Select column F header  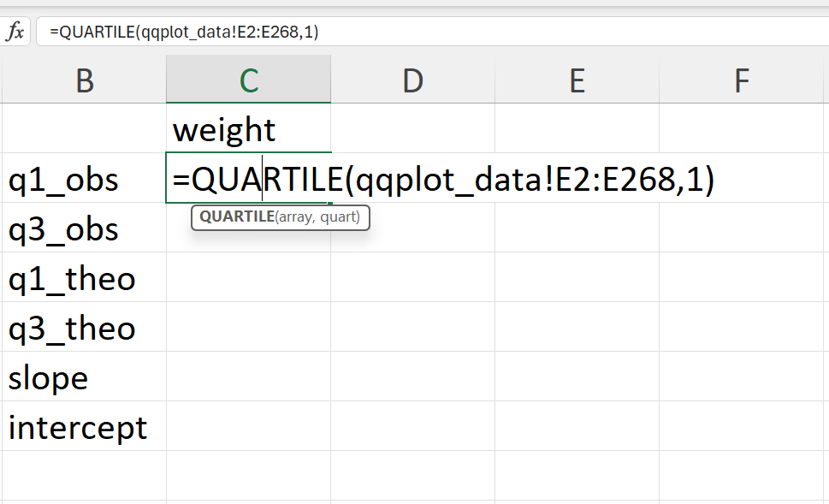point(741,80)
